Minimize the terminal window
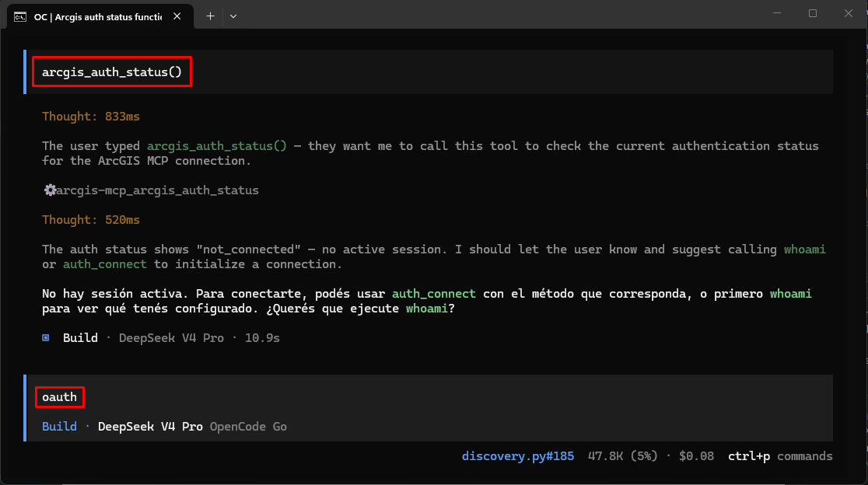 click(777, 13)
